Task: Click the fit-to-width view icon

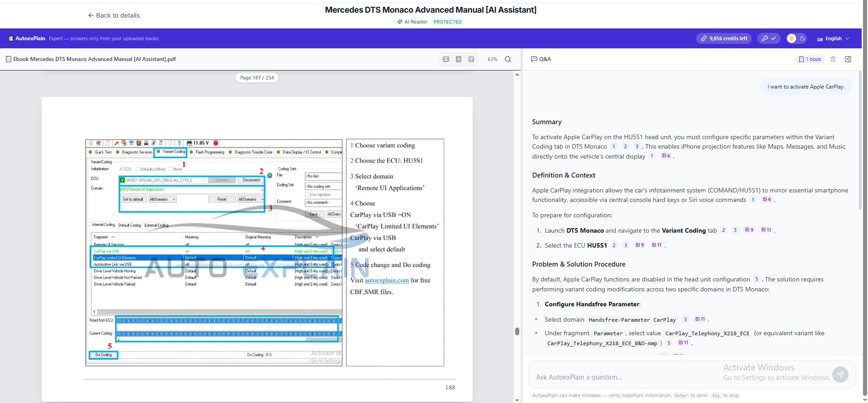Action: (446, 59)
